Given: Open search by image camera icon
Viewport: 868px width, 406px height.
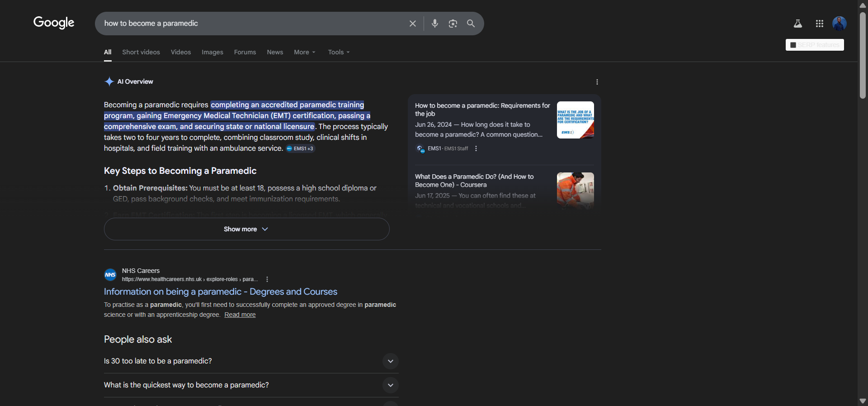Looking at the screenshot, I should (453, 24).
